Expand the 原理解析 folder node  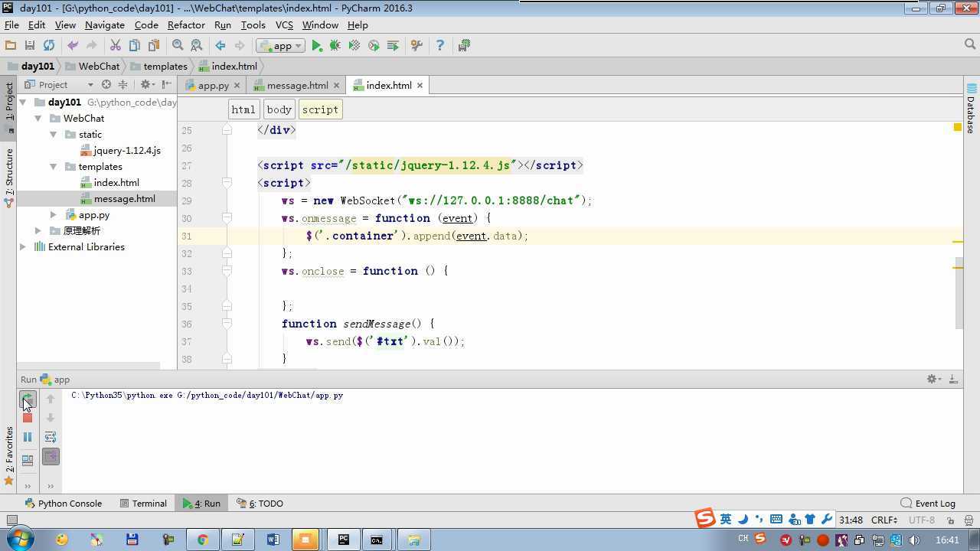(x=38, y=231)
